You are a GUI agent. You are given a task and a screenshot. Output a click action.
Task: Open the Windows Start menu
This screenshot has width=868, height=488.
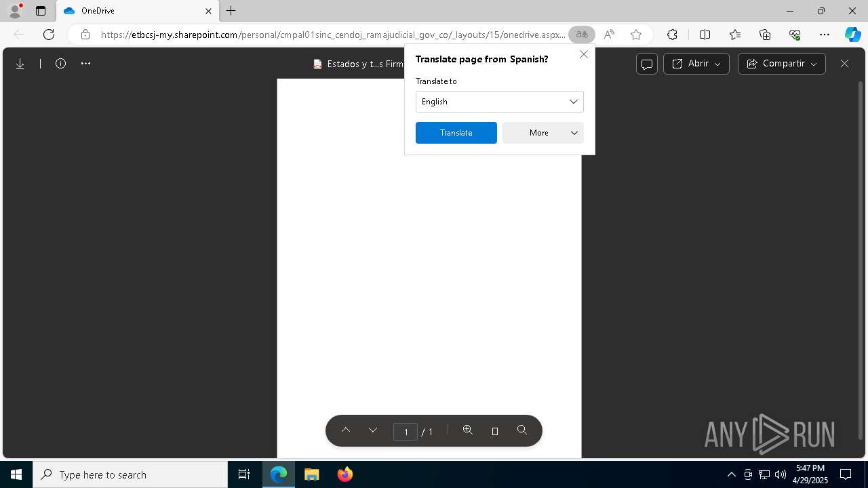tap(16, 474)
